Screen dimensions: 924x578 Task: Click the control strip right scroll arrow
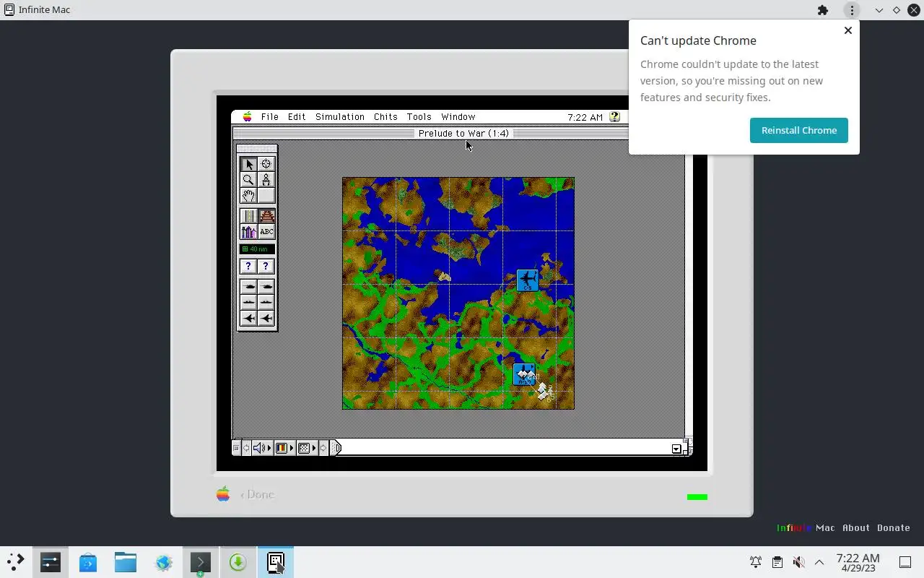pos(323,448)
